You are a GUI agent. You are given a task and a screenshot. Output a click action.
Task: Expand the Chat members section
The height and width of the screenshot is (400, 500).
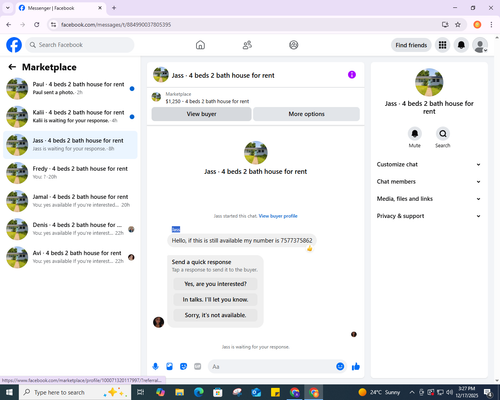click(429, 182)
